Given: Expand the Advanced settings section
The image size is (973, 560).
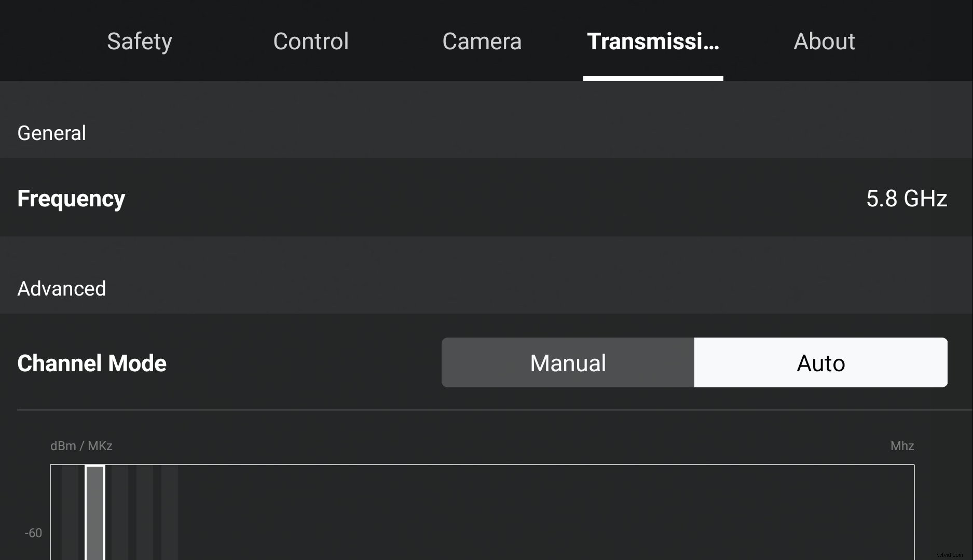Looking at the screenshot, I should pyautogui.click(x=61, y=288).
